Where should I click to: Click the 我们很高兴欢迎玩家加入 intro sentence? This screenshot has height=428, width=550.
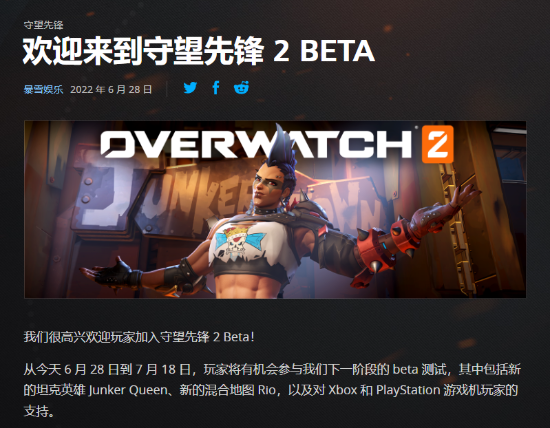pos(139,337)
